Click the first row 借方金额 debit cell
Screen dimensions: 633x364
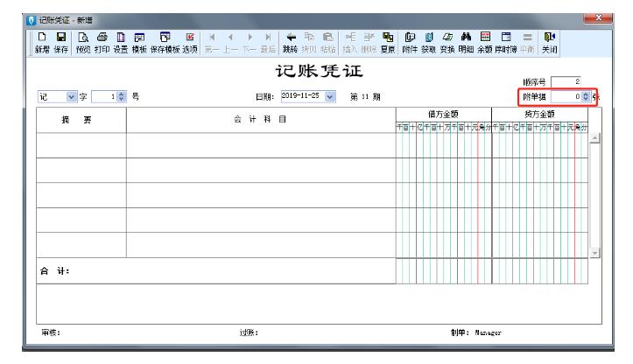point(444,145)
